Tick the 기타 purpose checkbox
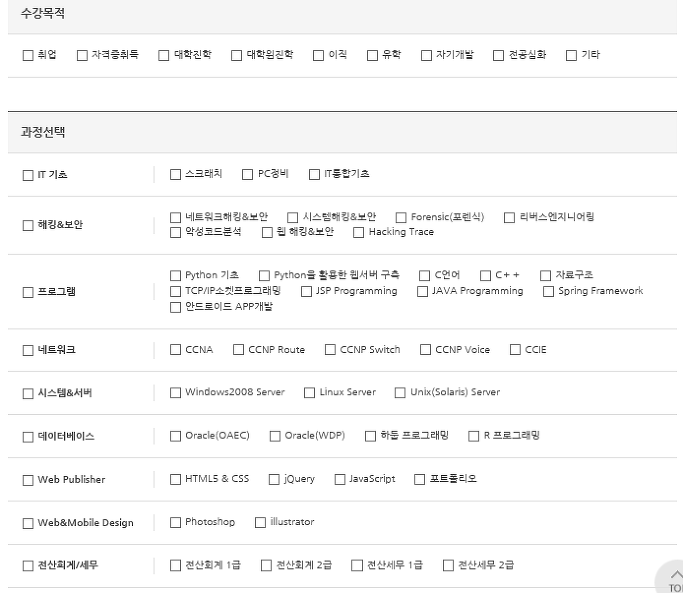 tap(571, 55)
